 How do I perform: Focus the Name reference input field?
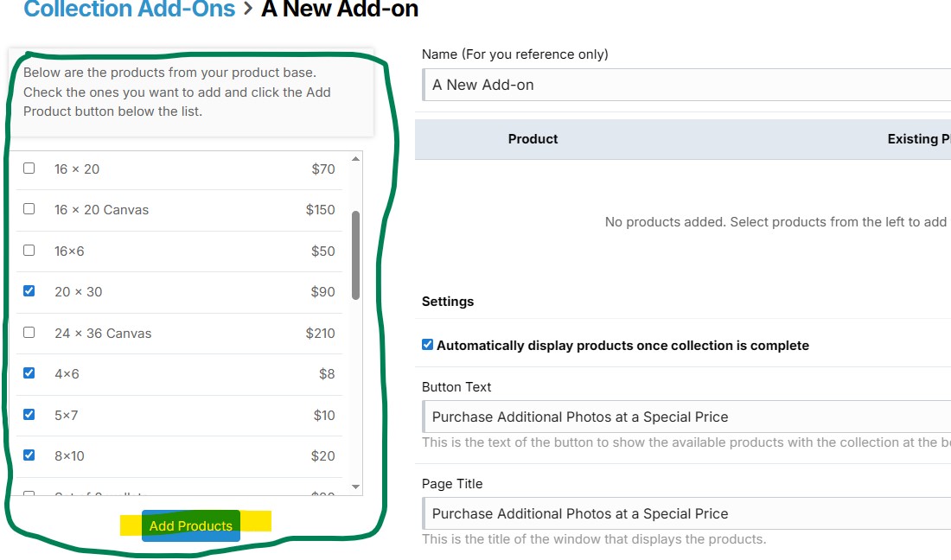click(x=686, y=85)
